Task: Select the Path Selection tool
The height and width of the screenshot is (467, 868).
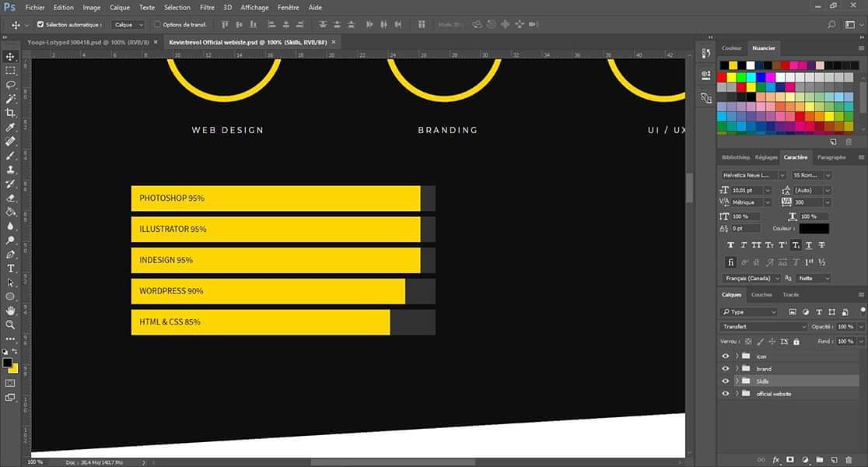Action: tap(11, 283)
